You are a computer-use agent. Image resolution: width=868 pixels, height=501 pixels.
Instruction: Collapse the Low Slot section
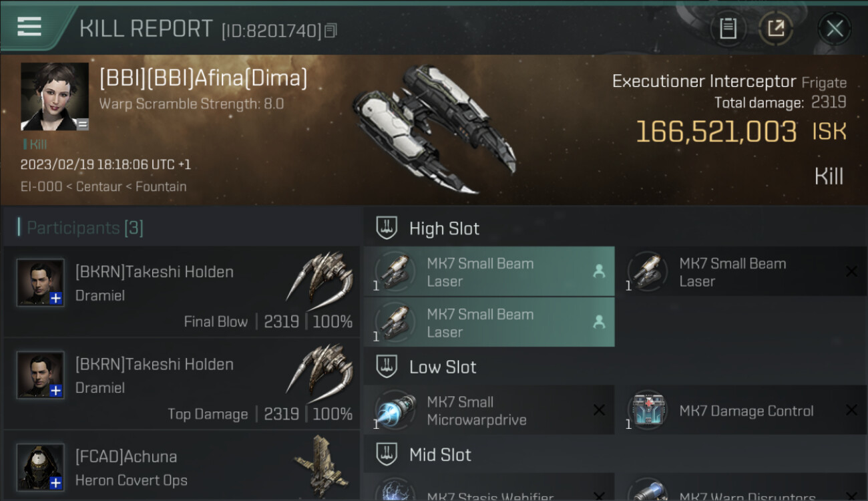tap(387, 367)
